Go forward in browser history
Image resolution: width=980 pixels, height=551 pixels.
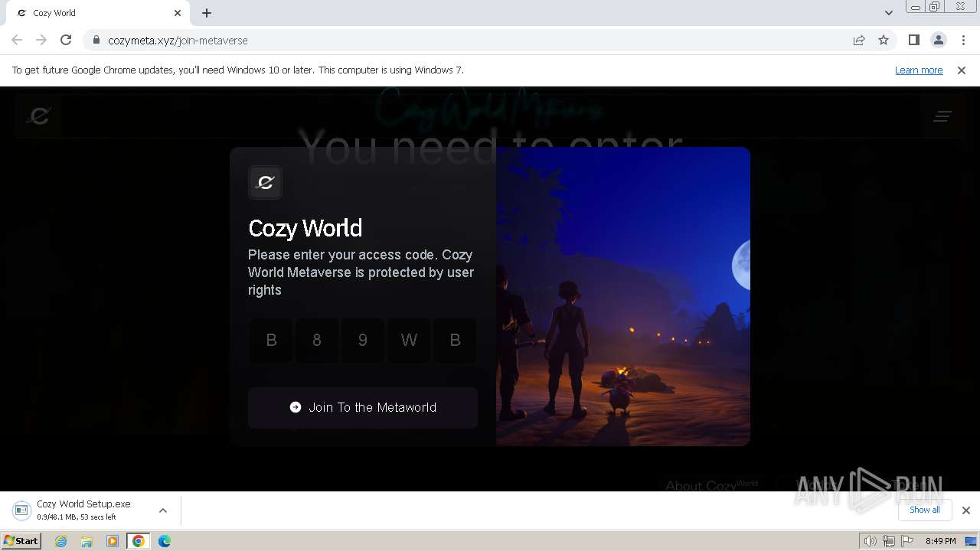tap(41, 40)
